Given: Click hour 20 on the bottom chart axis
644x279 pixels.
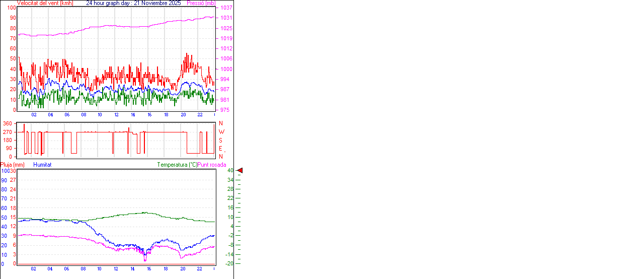Looking at the screenshot, I should tap(183, 268).
